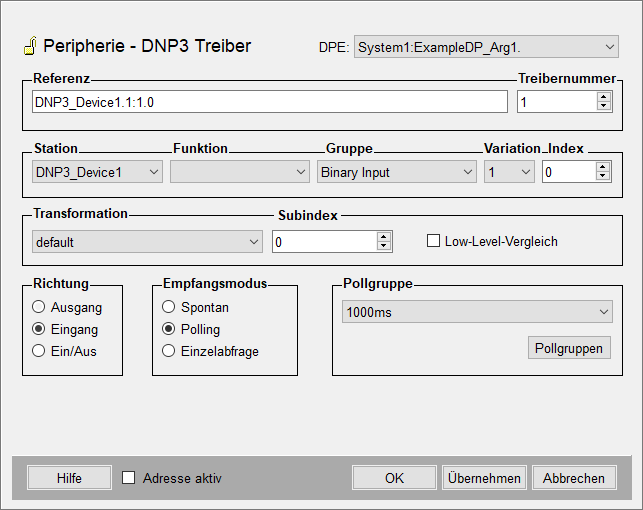Select the Ausgang direction radio button
Image resolution: width=643 pixels, height=510 pixels.
coord(40,307)
